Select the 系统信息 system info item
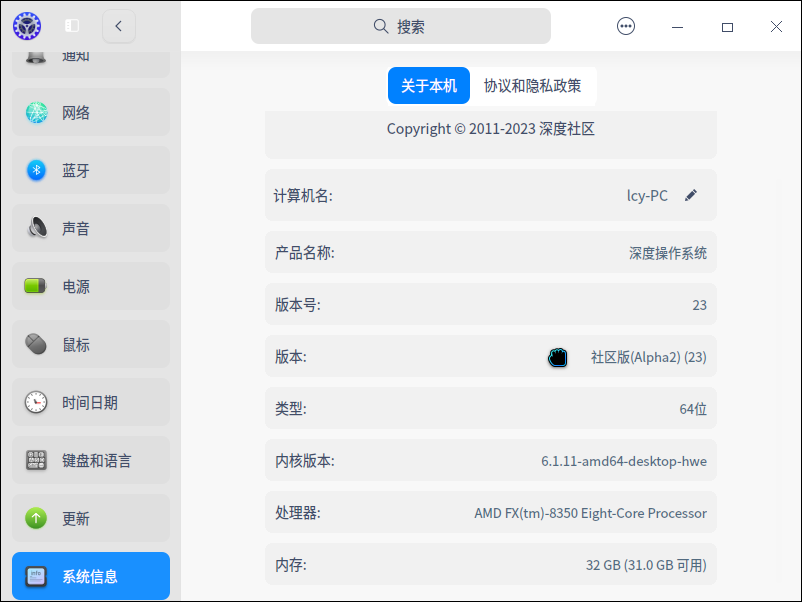Viewport: 802px width, 602px height. (91, 576)
